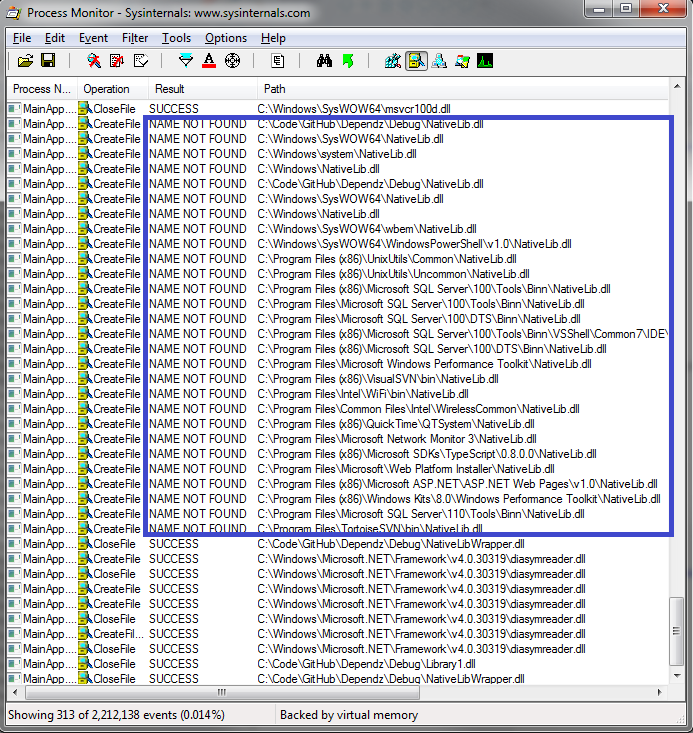693x733 pixels.
Task: Select the Intel\WiFi\bin\NativeLib.dll row
Action: point(337,394)
